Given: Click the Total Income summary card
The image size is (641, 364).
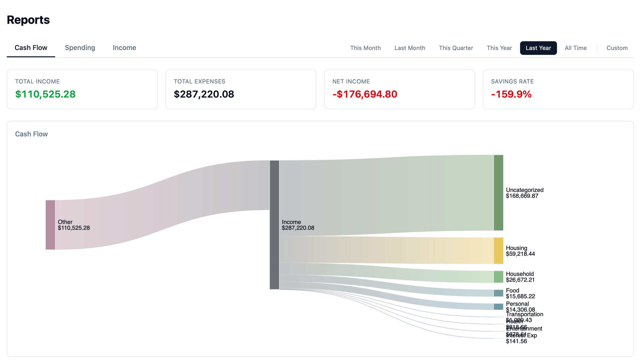Looking at the screenshot, I should point(82,89).
